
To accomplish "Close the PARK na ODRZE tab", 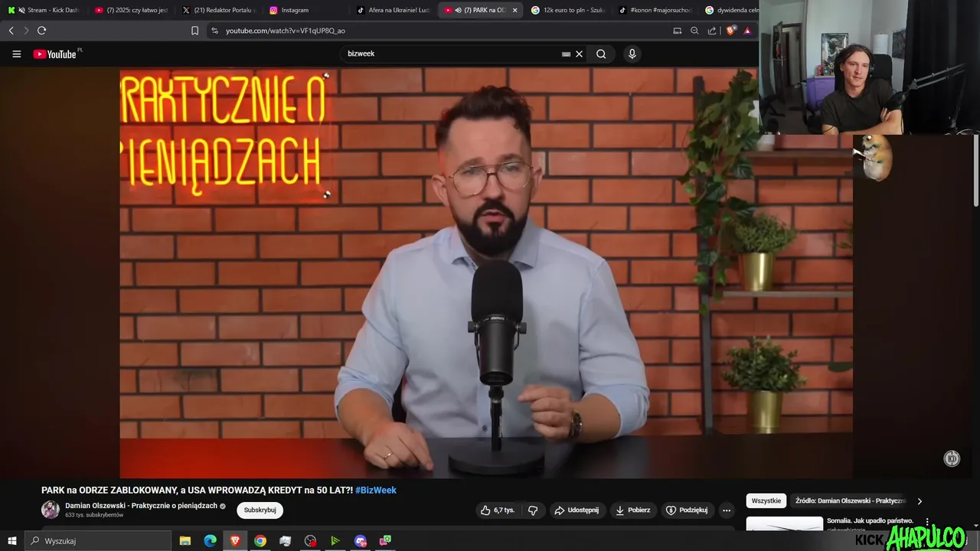I will 514,10.
